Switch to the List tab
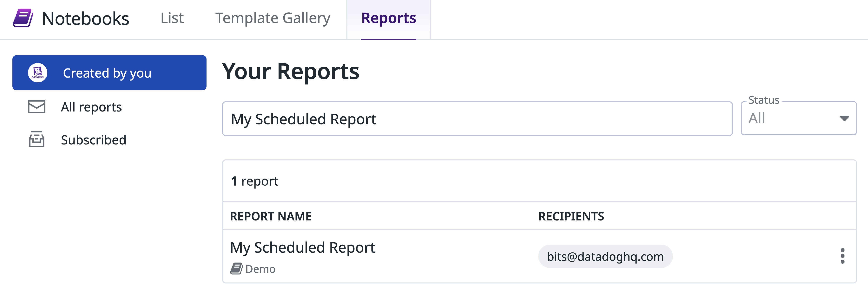The width and height of the screenshot is (868, 292). click(172, 18)
